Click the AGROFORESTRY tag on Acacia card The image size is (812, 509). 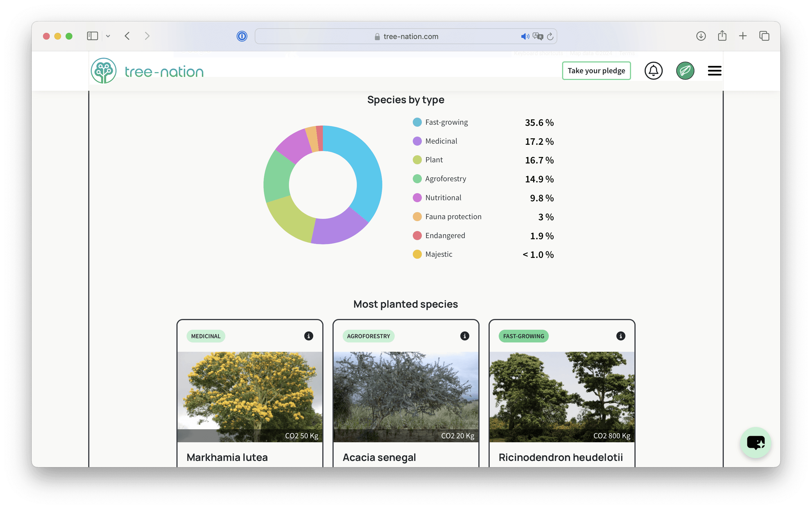[368, 336]
